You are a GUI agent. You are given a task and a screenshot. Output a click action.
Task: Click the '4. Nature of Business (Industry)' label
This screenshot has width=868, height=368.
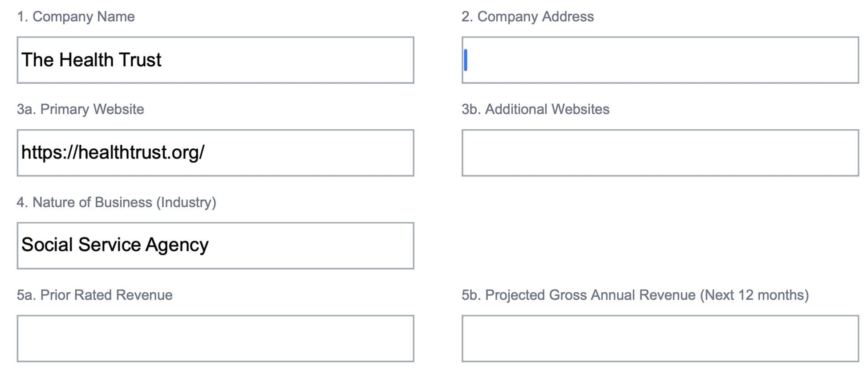116,202
